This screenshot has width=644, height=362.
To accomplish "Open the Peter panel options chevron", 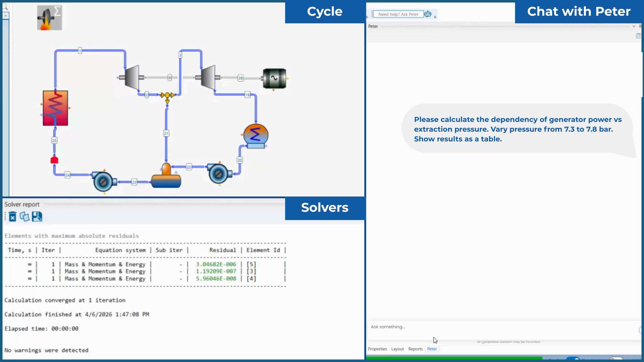I will (634, 26).
